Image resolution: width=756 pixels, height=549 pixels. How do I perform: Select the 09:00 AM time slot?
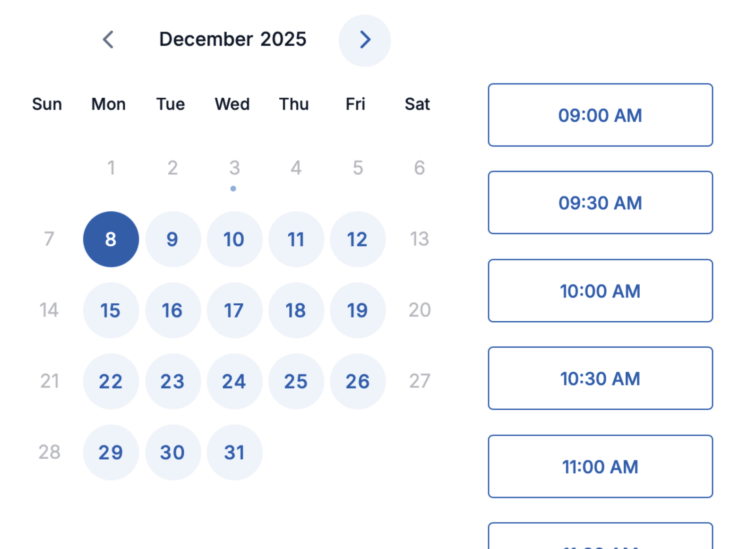pos(600,115)
